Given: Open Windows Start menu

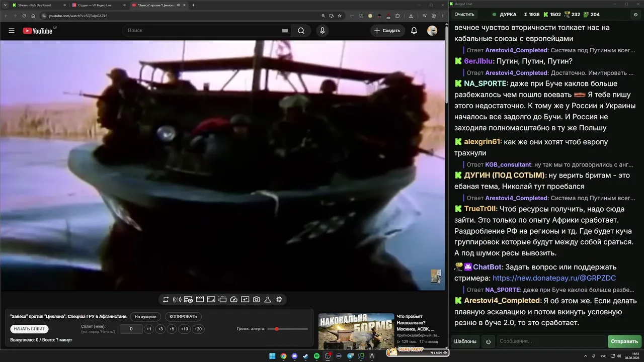Looking at the screenshot, I should pos(272,356).
